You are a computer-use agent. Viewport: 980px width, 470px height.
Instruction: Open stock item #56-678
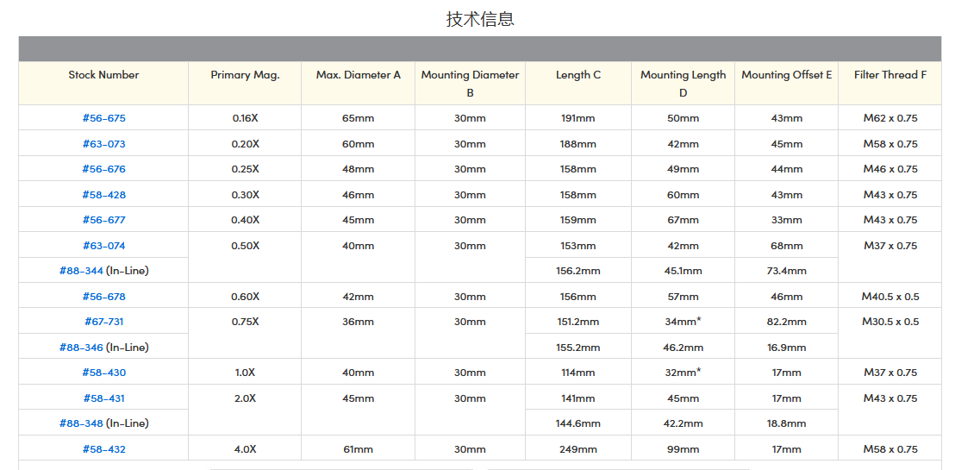click(103, 297)
